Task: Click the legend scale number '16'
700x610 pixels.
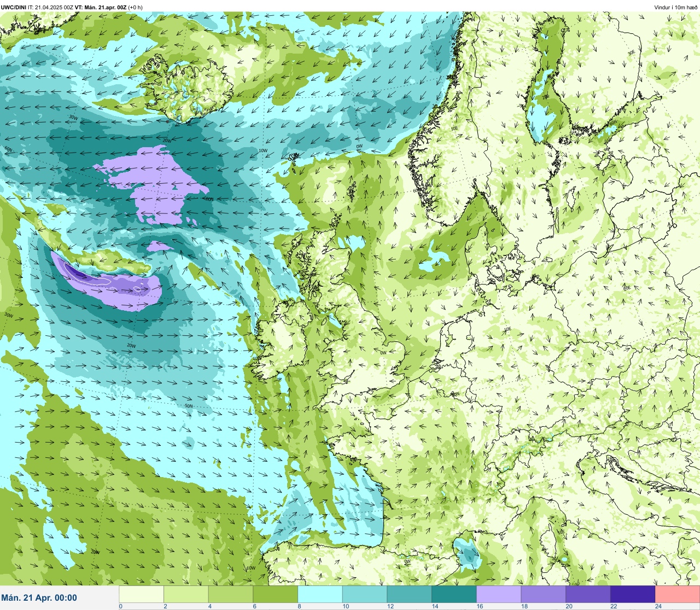Action: pos(479,606)
